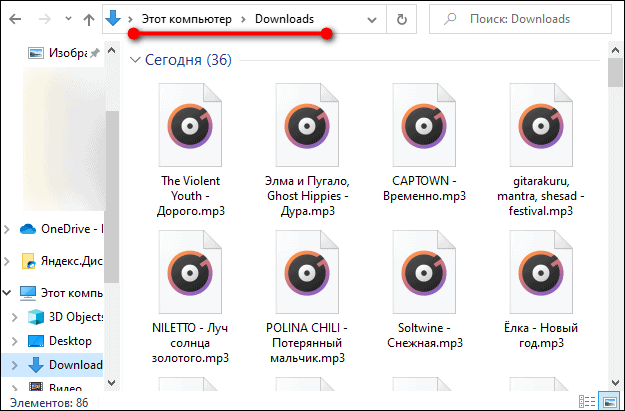The width and height of the screenshot is (625, 411).
Task: Collapse the 'Этот компьютер' tree node
Action: pyautogui.click(x=7, y=293)
